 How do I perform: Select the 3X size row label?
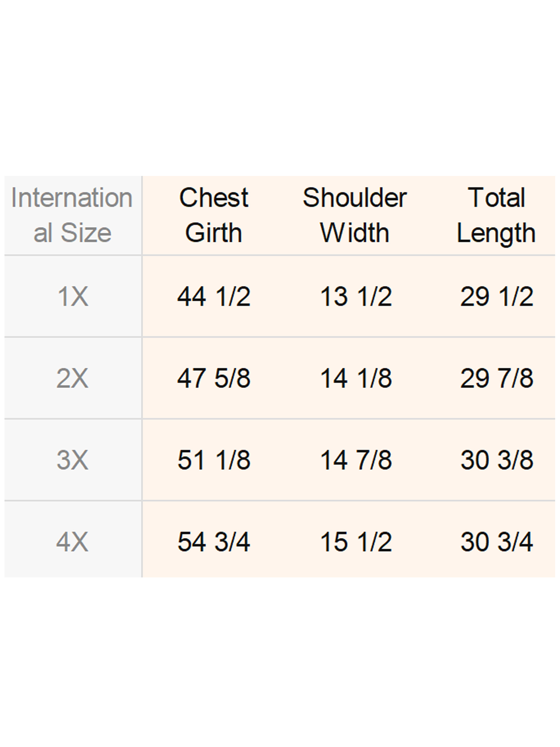click(72, 459)
